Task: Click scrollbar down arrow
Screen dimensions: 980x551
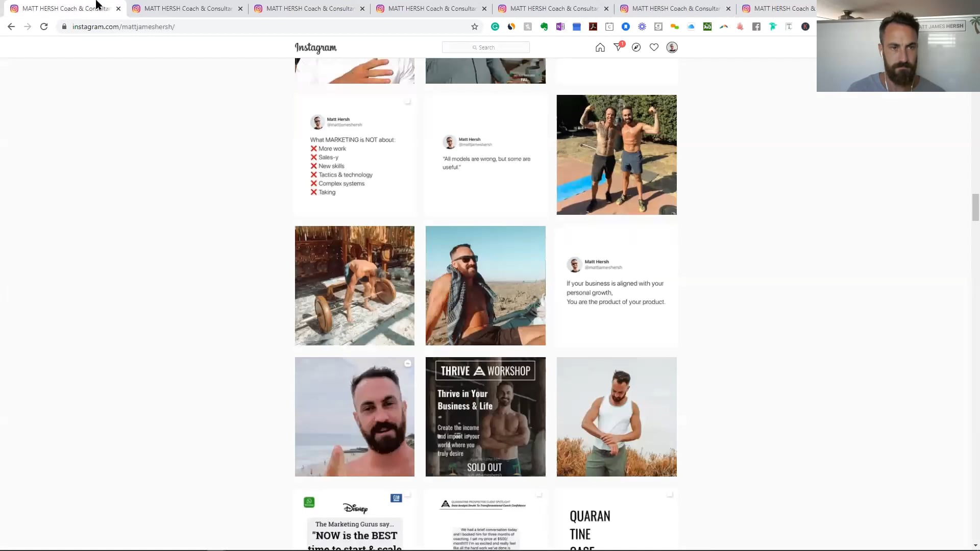Action: pos(975,546)
